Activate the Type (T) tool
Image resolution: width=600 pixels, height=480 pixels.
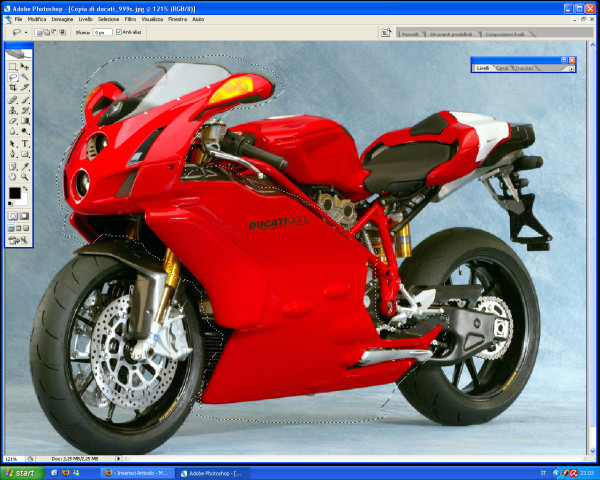[x=25, y=143]
